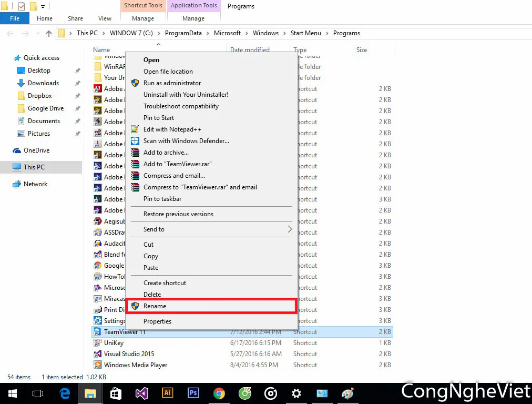Expand breadcrumb chevron after This PC
The width and height of the screenshot is (532, 404).
(x=104, y=33)
